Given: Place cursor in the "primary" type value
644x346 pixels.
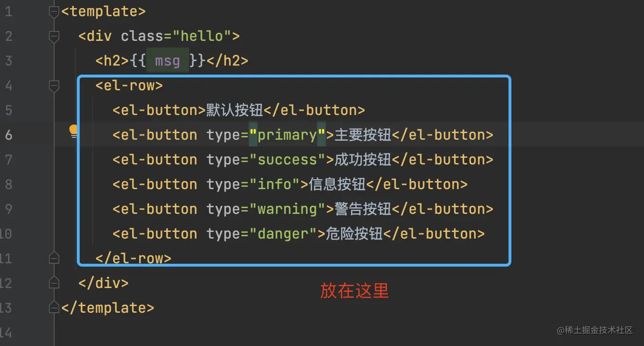Looking at the screenshot, I should pos(287,135).
